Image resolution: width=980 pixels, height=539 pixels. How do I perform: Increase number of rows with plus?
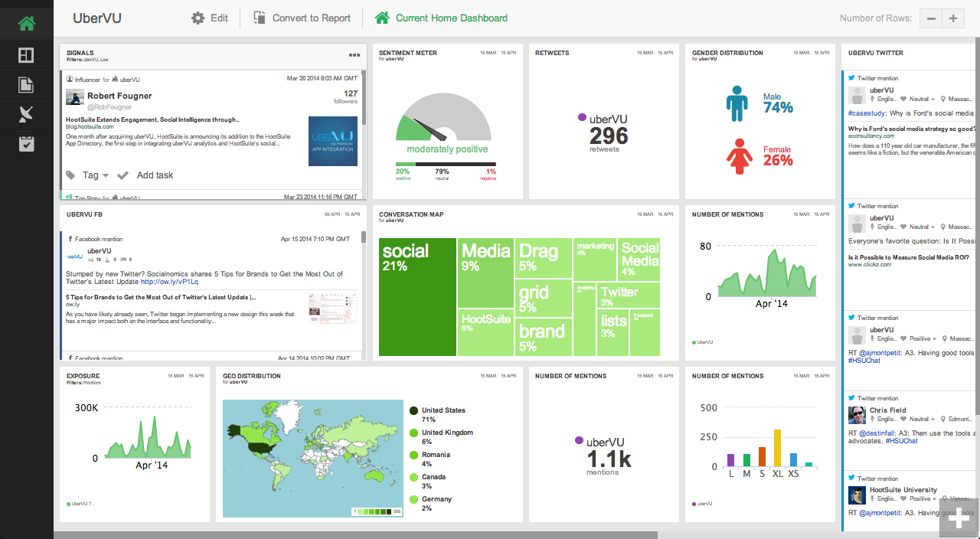pyautogui.click(x=953, y=18)
